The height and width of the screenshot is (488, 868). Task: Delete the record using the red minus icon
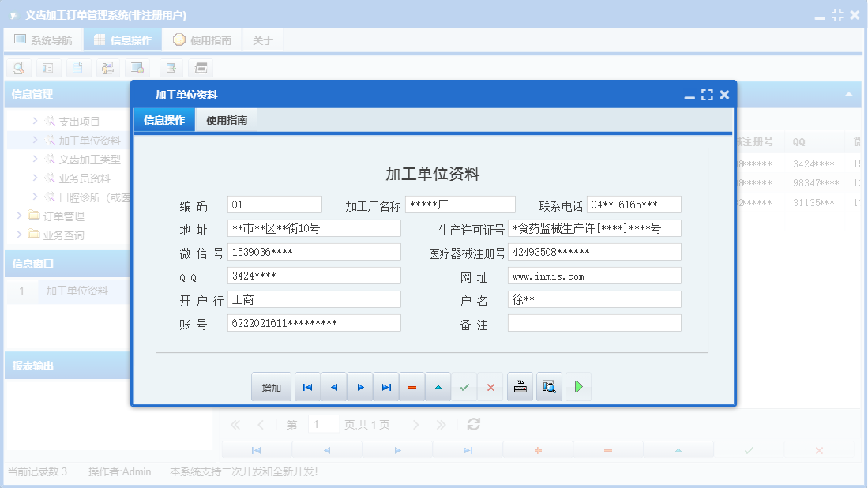point(411,386)
